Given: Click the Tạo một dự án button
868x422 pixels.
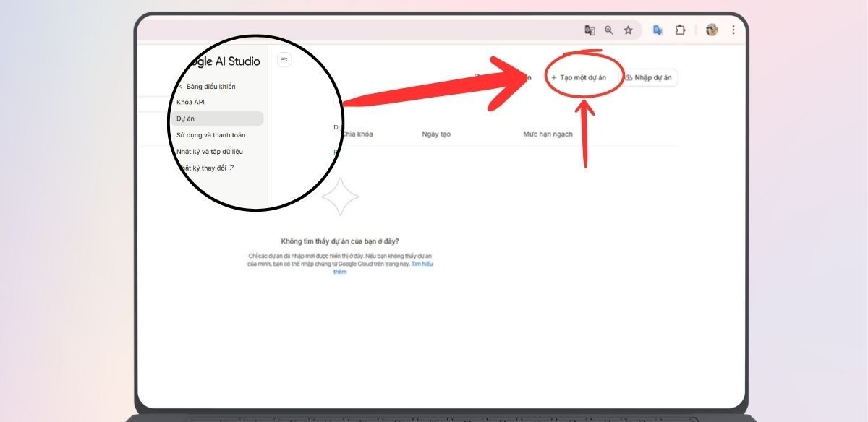Looking at the screenshot, I should coord(579,77).
